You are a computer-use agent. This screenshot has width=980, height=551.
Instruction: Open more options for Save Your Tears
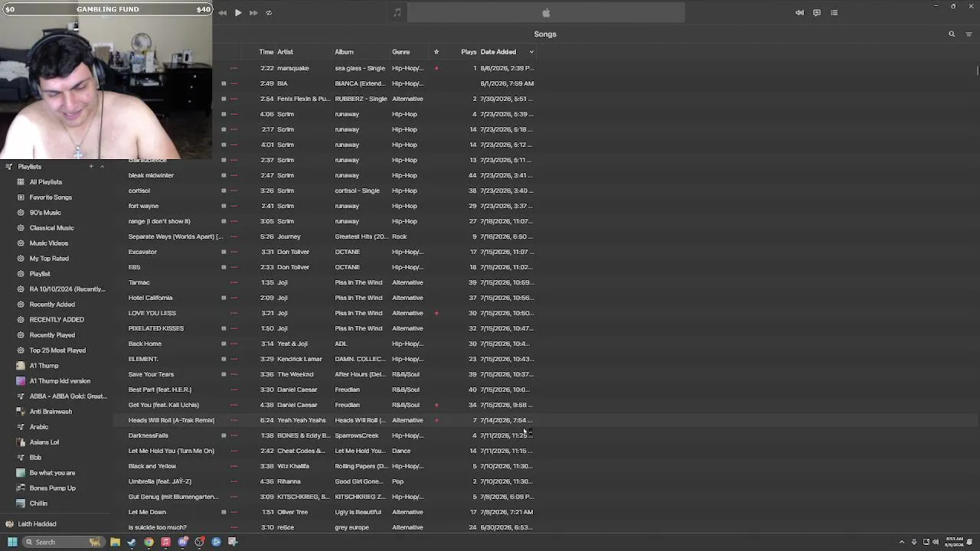(x=234, y=374)
